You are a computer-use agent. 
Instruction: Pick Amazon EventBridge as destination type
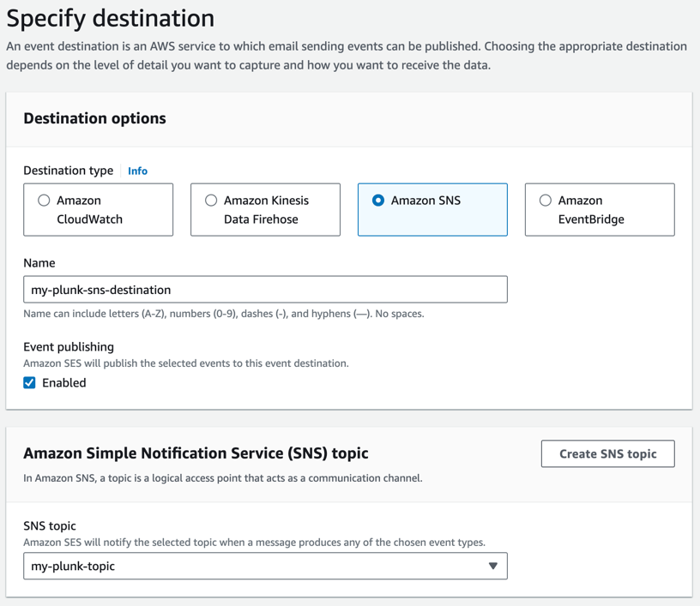(546, 201)
